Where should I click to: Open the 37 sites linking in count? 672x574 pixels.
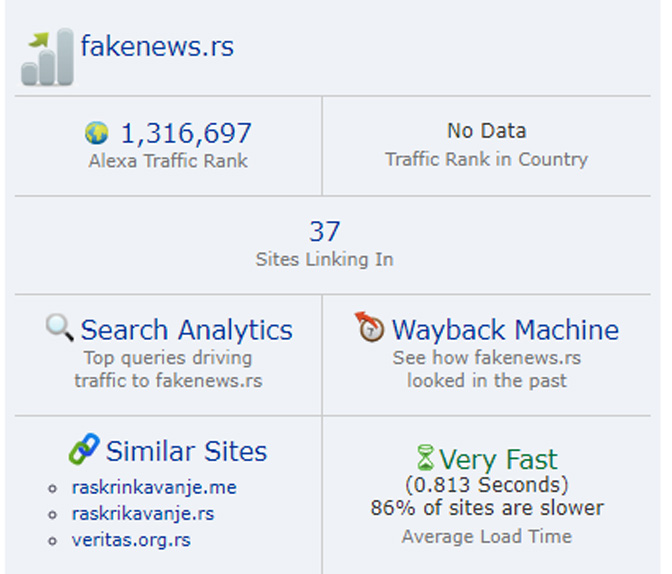pos(324,232)
